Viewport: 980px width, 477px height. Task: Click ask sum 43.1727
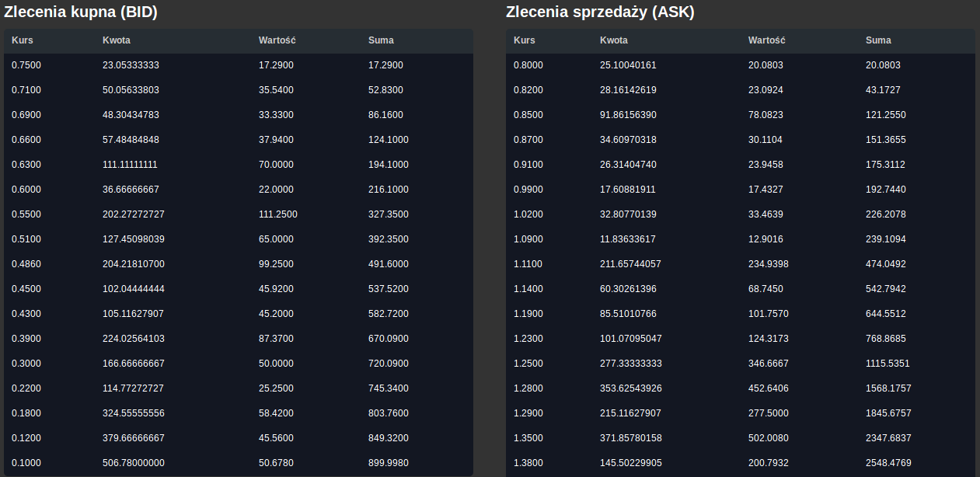[x=883, y=90]
